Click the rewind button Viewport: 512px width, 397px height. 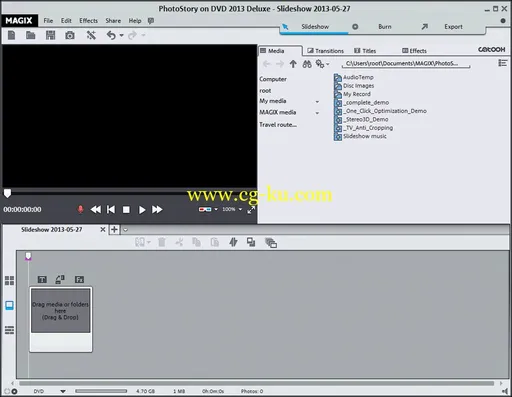(x=96, y=209)
